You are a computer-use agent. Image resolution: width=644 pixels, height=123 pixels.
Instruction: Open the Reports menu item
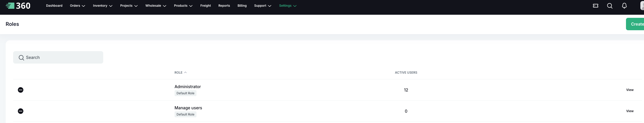point(224,6)
